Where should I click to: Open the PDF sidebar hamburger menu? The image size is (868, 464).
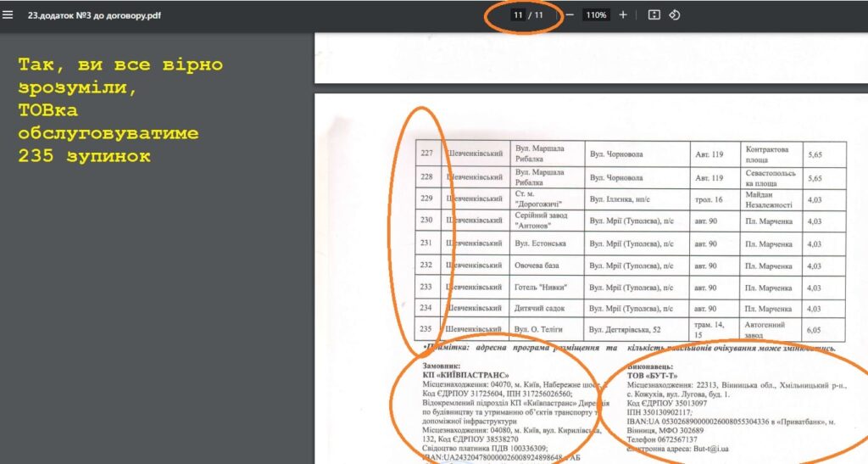click(8, 14)
